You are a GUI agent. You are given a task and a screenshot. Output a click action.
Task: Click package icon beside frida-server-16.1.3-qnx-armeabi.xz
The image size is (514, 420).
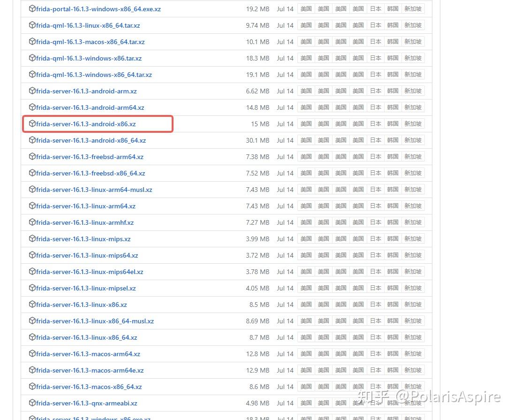coord(32,402)
